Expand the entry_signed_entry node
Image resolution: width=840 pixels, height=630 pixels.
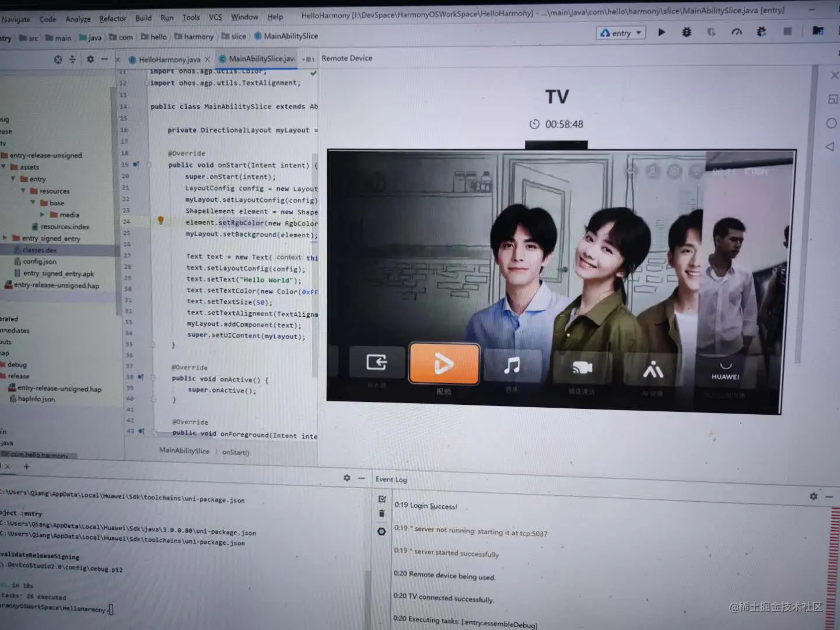(5, 238)
